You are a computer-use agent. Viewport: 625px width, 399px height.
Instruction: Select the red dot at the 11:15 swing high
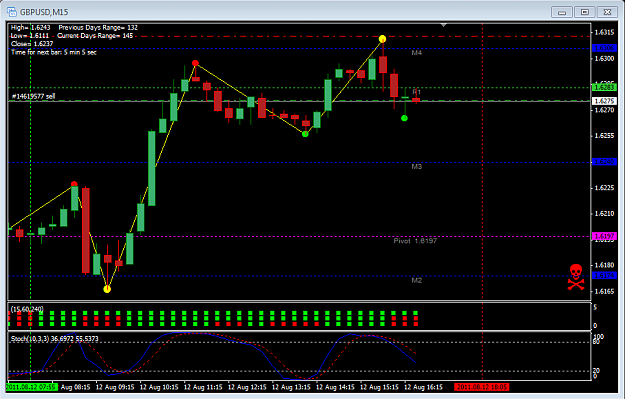tap(195, 63)
